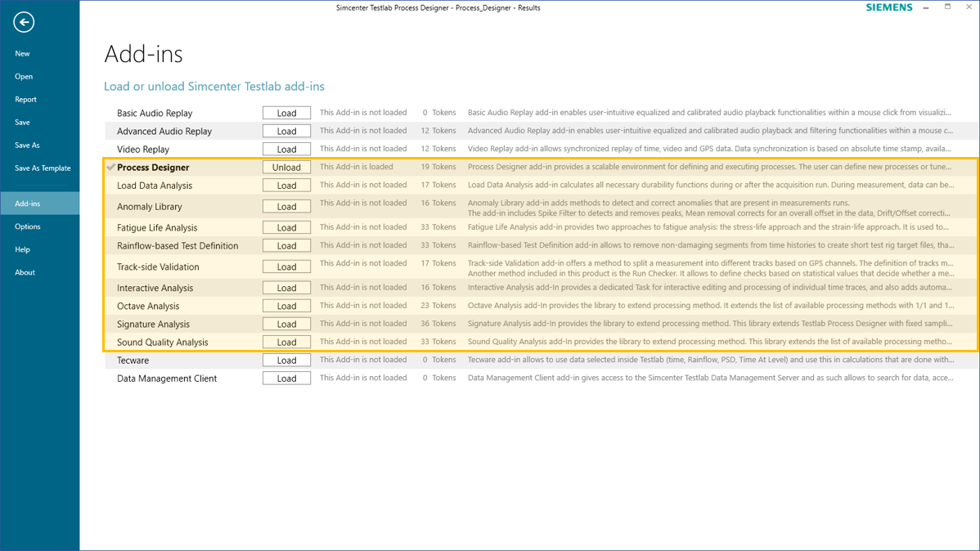The width and height of the screenshot is (980, 551).
Task: Choose Save As Template
Action: coord(43,168)
